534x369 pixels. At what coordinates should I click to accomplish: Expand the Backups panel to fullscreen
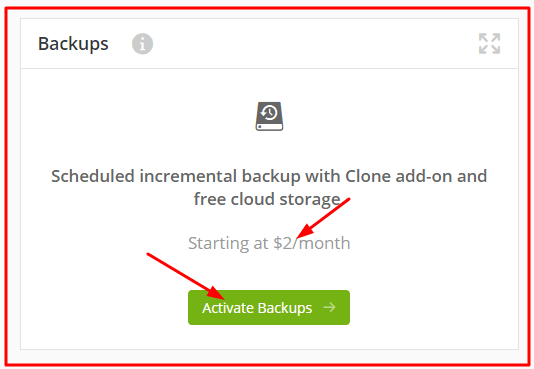tap(489, 44)
